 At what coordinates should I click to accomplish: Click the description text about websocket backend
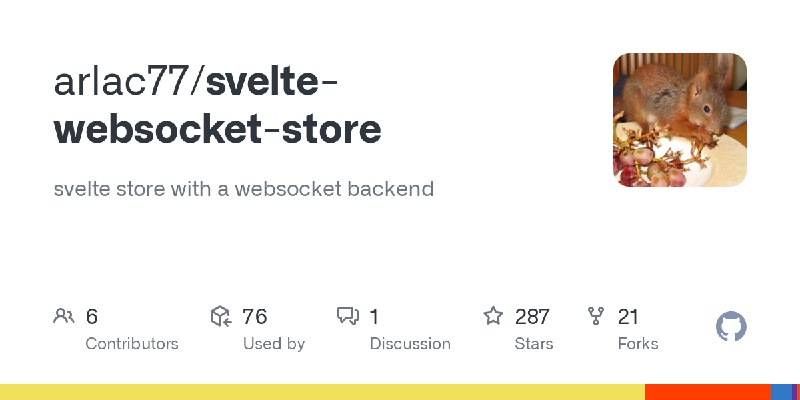(244, 189)
